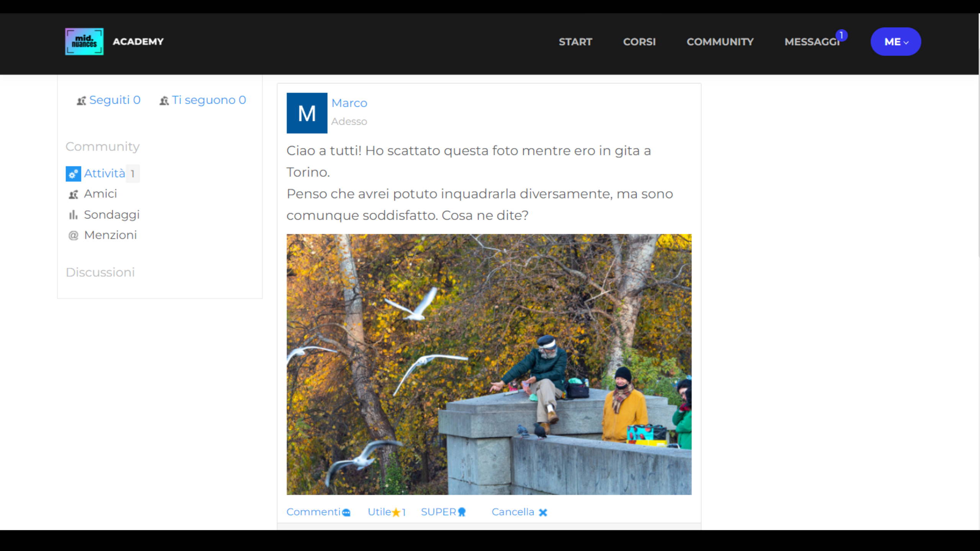The width and height of the screenshot is (980, 551).
Task: Click the Discussioni sidebar heading
Action: coord(100,272)
